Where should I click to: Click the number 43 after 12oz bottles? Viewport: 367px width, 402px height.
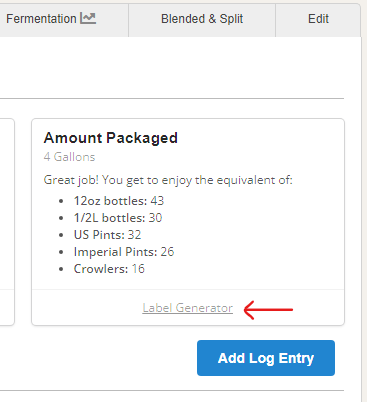point(157,201)
